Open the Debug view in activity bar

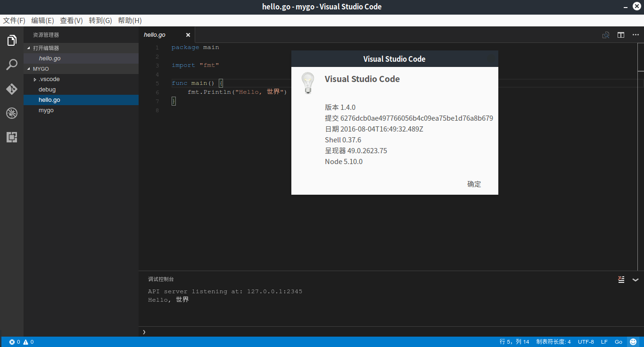point(12,113)
